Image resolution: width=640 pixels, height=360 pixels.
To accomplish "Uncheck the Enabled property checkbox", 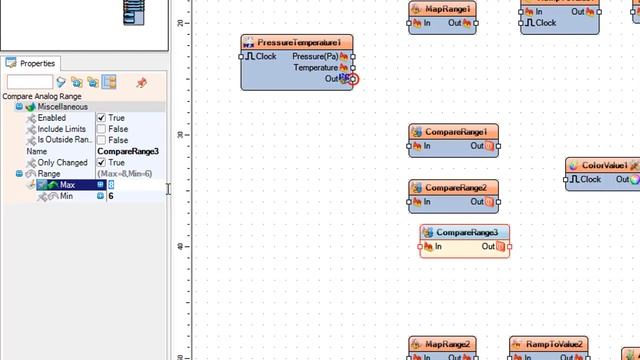I will 101,118.
